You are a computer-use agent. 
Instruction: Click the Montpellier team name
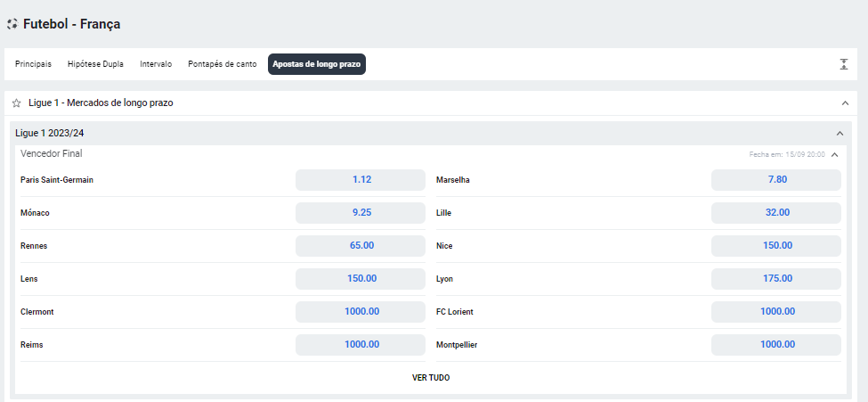(x=457, y=345)
